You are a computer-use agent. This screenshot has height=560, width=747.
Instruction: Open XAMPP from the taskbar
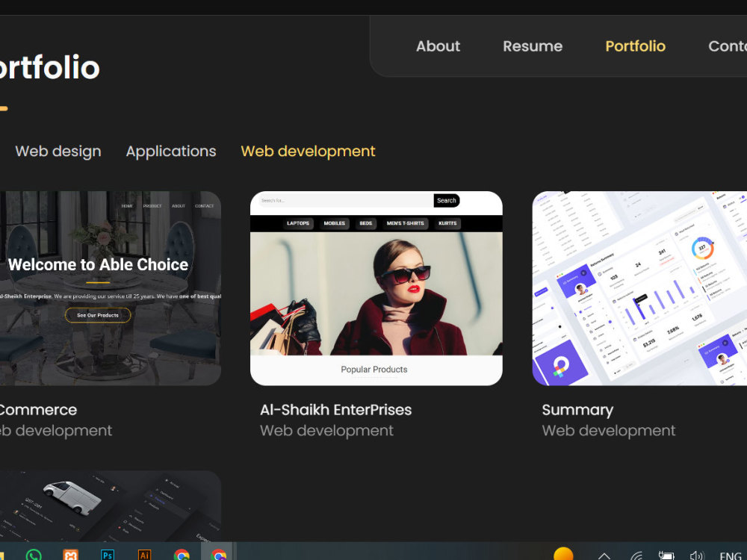[x=70, y=555]
